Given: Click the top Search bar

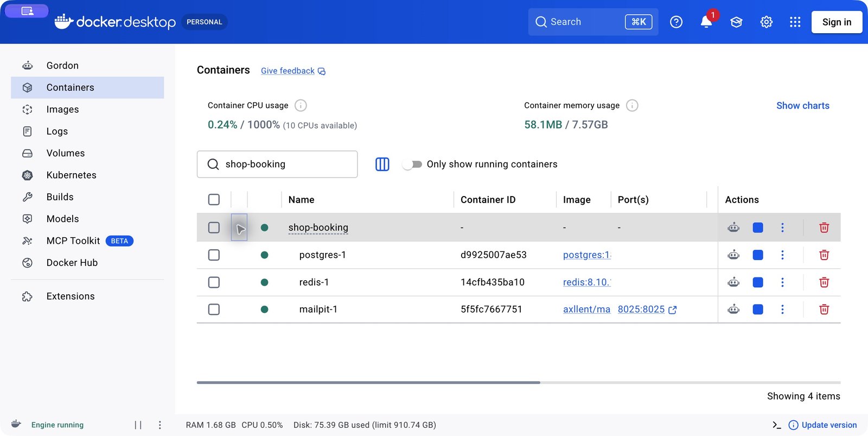Looking at the screenshot, I should tap(593, 22).
